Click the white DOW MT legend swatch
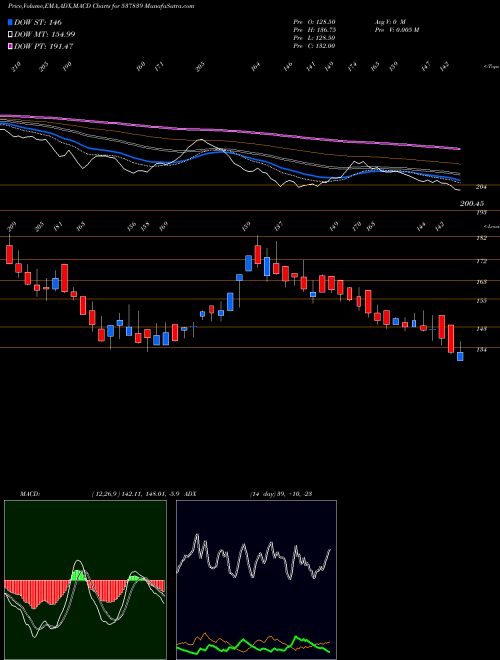This screenshot has width=500, height=660. [x=10, y=34]
